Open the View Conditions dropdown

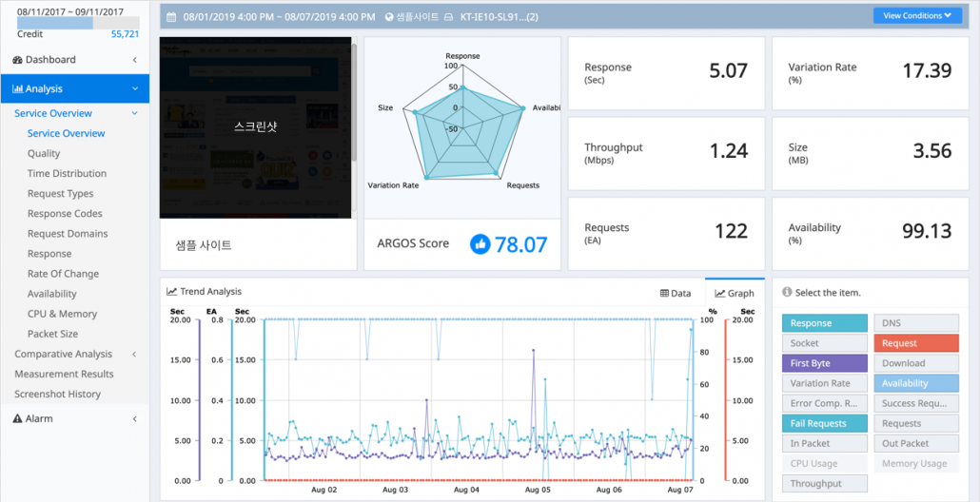916,15
